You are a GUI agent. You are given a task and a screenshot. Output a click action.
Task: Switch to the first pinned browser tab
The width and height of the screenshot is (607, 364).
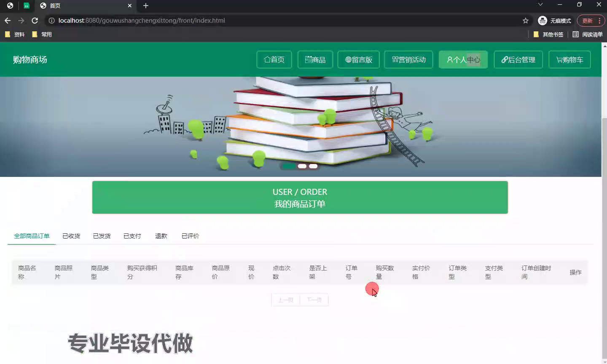10,5
